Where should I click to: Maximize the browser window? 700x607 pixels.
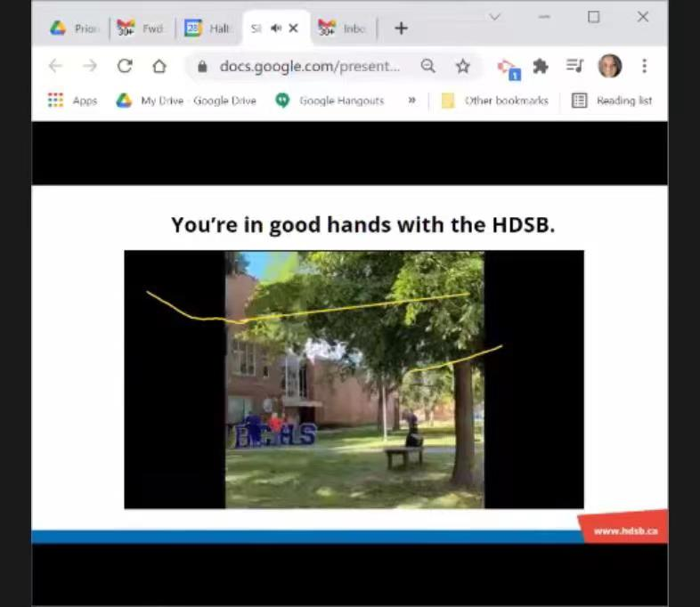pyautogui.click(x=593, y=17)
